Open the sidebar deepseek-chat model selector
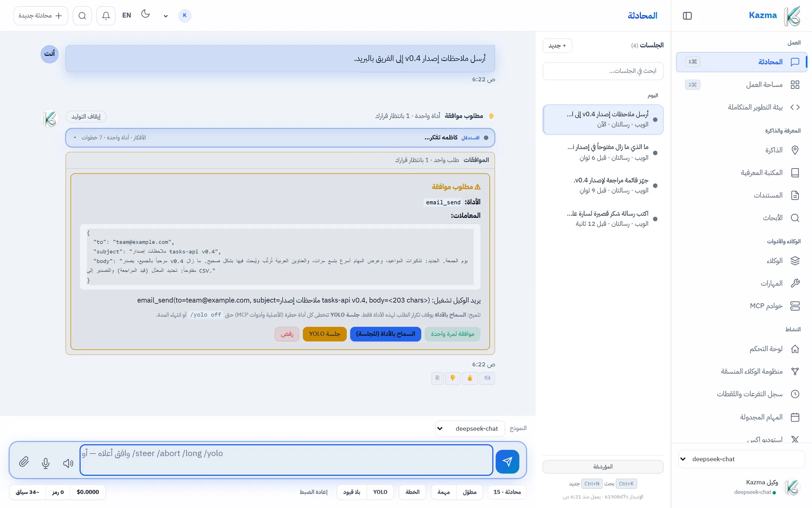This screenshot has height=508, width=812. point(741,459)
